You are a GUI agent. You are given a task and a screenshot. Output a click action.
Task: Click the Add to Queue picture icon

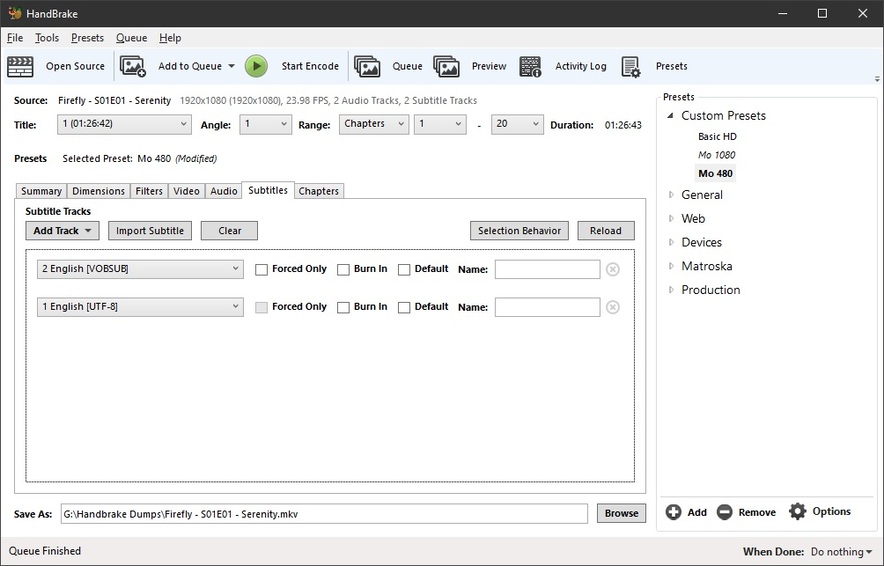pos(133,67)
